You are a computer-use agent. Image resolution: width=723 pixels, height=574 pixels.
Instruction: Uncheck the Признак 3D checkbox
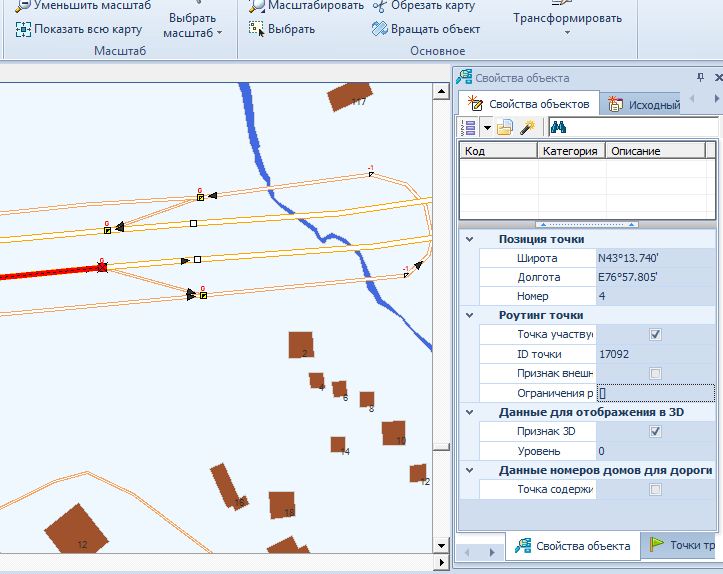click(655, 431)
